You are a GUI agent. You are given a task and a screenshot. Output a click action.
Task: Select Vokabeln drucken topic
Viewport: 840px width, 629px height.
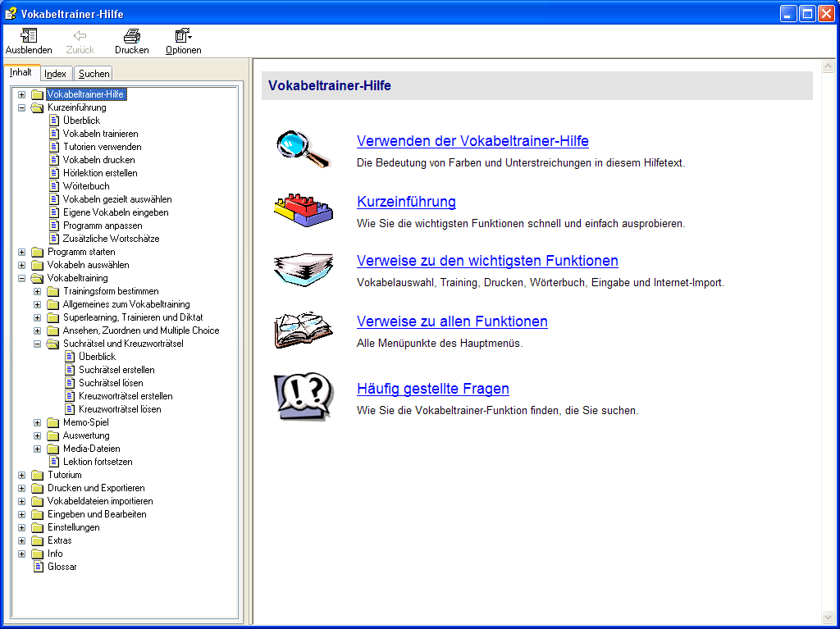click(x=99, y=160)
